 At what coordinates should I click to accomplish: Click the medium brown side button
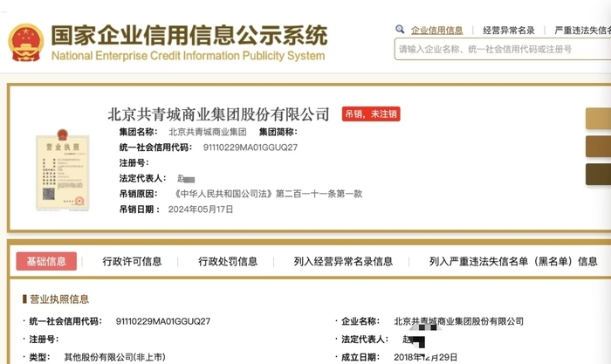pyautogui.click(x=598, y=147)
